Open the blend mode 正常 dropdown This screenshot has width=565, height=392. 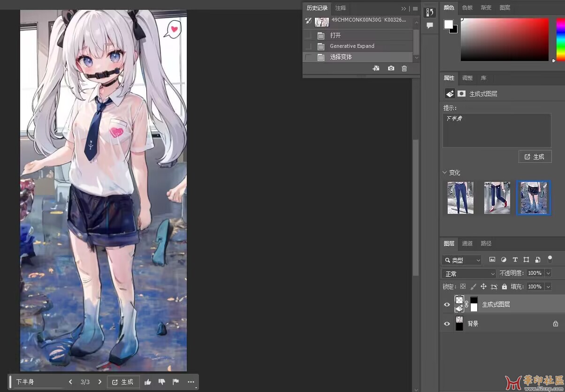click(x=469, y=273)
